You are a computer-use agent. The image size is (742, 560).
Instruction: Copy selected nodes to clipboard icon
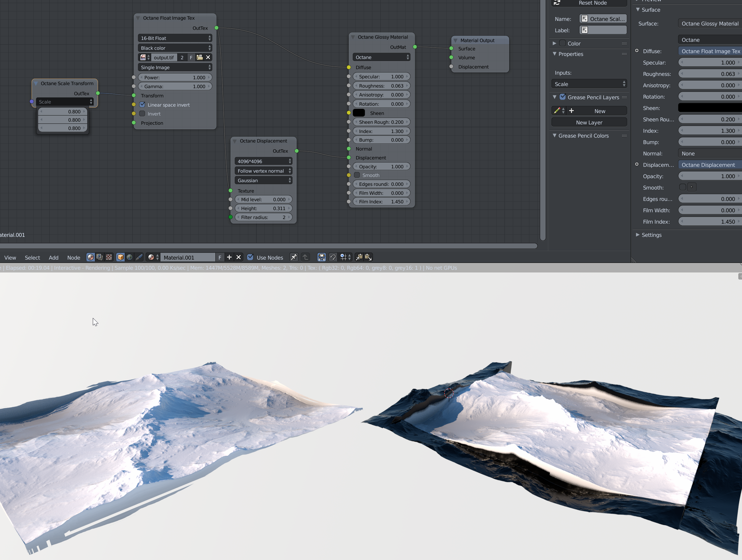[x=359, y=257]
